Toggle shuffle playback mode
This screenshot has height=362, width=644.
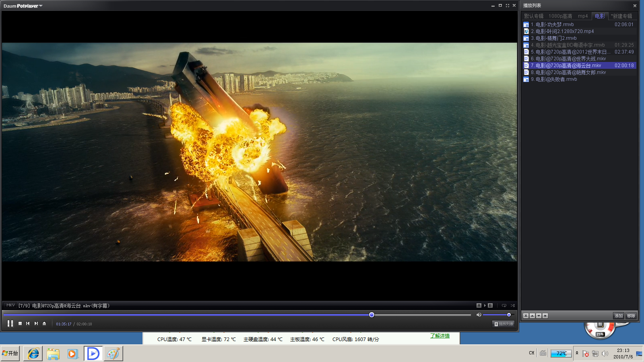[x=512, y=306]
